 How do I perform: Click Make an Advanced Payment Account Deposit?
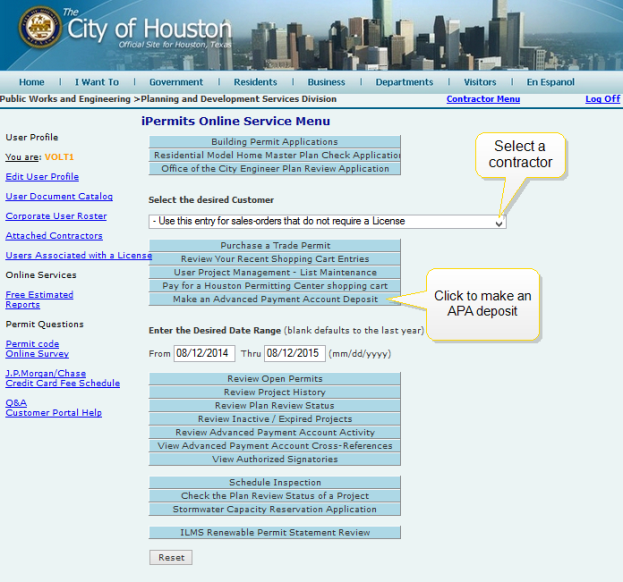(x=275, y=299)
